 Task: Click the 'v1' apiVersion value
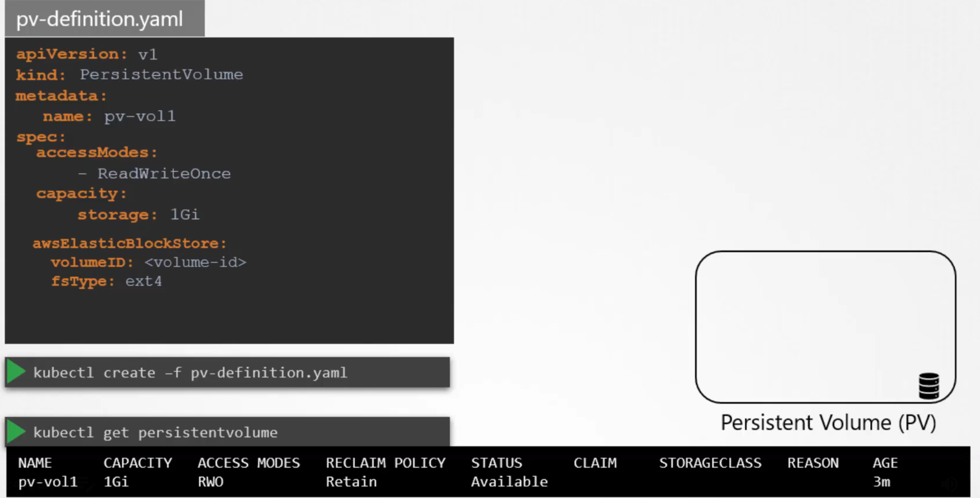pos(147,55)
